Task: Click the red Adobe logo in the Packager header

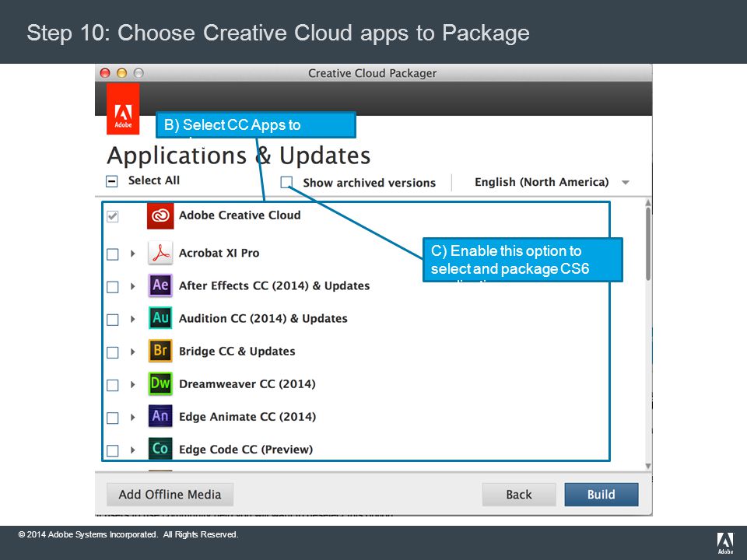Action: click(x=123, y=109)
